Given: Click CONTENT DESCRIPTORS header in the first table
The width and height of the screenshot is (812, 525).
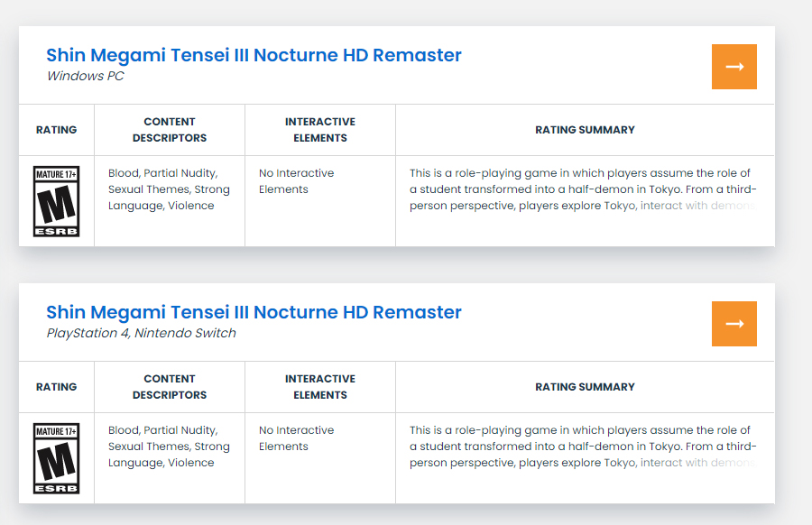Looking at the screenshot, I should click(x=170, y=130).
